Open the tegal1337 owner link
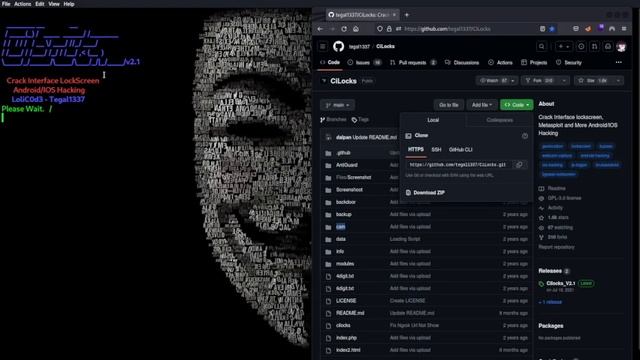The width and height of the screenshot is (640, 360). 359,47
